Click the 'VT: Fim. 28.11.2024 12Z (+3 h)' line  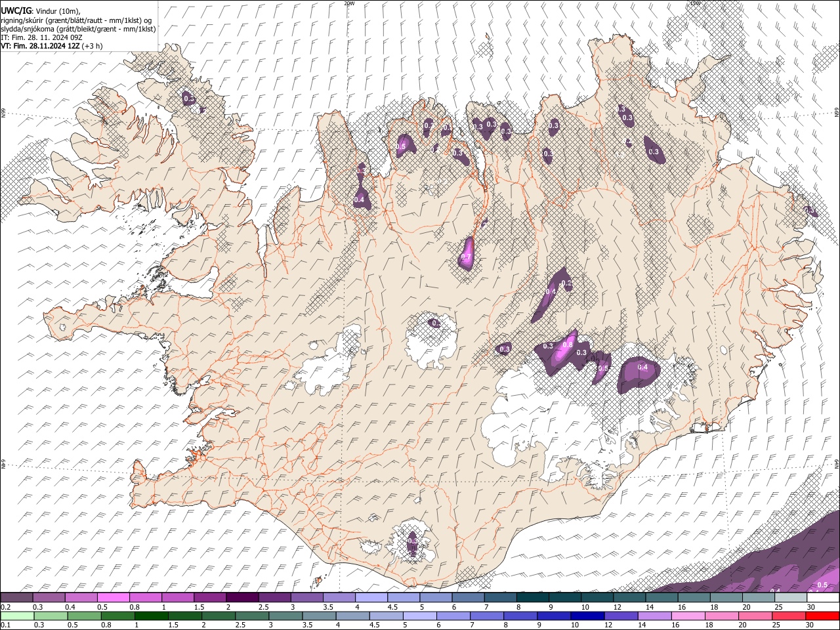(x=52, y=46)
